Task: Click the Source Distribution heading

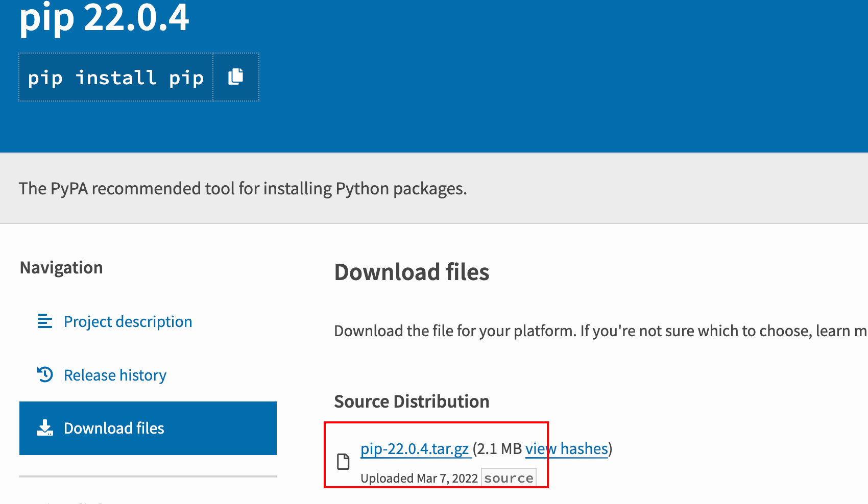Action: (412, 401)
